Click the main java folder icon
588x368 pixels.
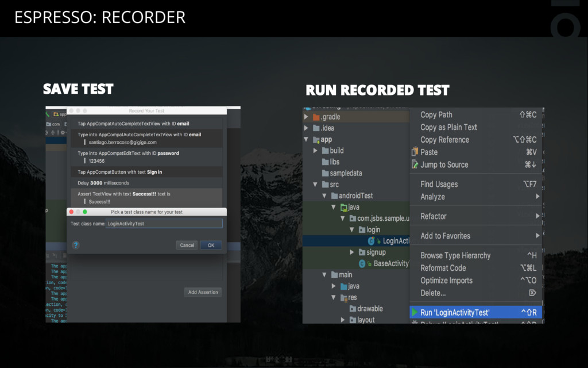click(x=343, y=286)
